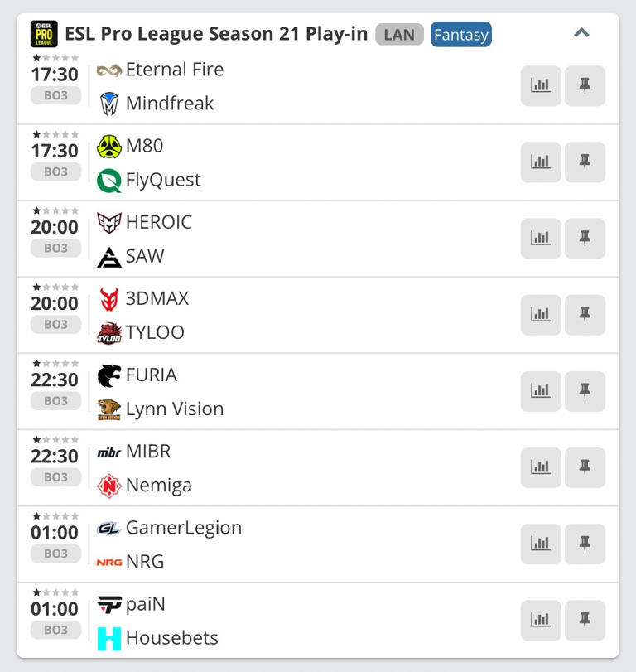The height and width of the screenshot is (672, 636).
Task: Open stats for GamerLegion vs NRG
Action: pyautogui.click(x=540, y=544)
